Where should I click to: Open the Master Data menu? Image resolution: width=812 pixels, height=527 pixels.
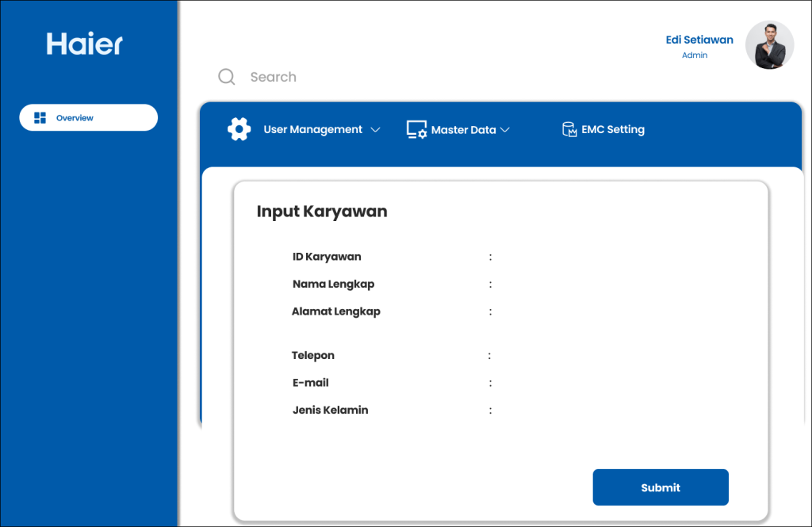tap(463, 130)
